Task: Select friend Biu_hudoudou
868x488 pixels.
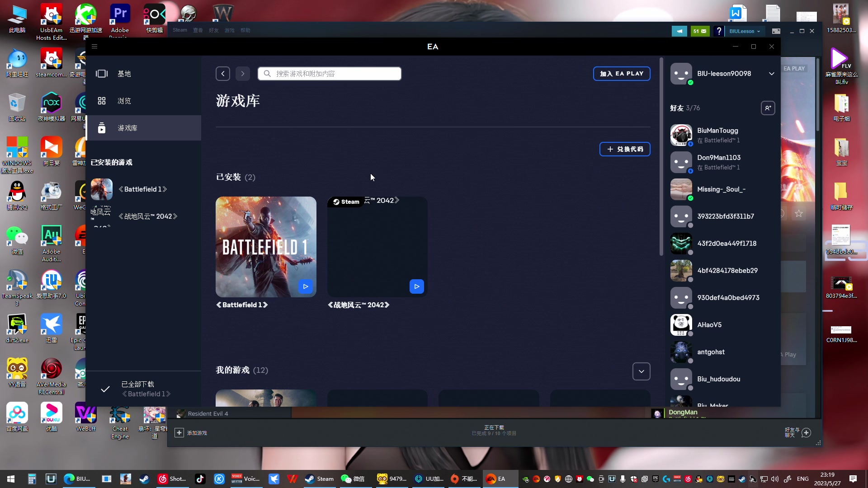Action: [722, 379]
